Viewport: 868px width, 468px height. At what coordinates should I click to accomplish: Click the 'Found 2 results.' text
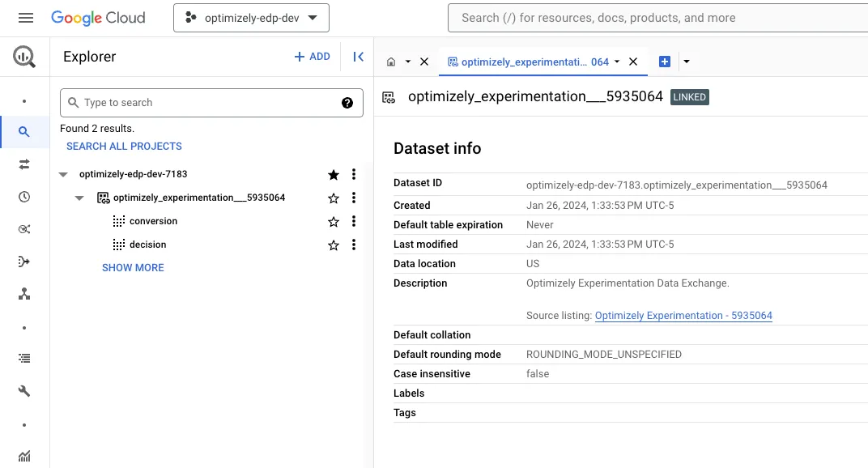[97, 129]
